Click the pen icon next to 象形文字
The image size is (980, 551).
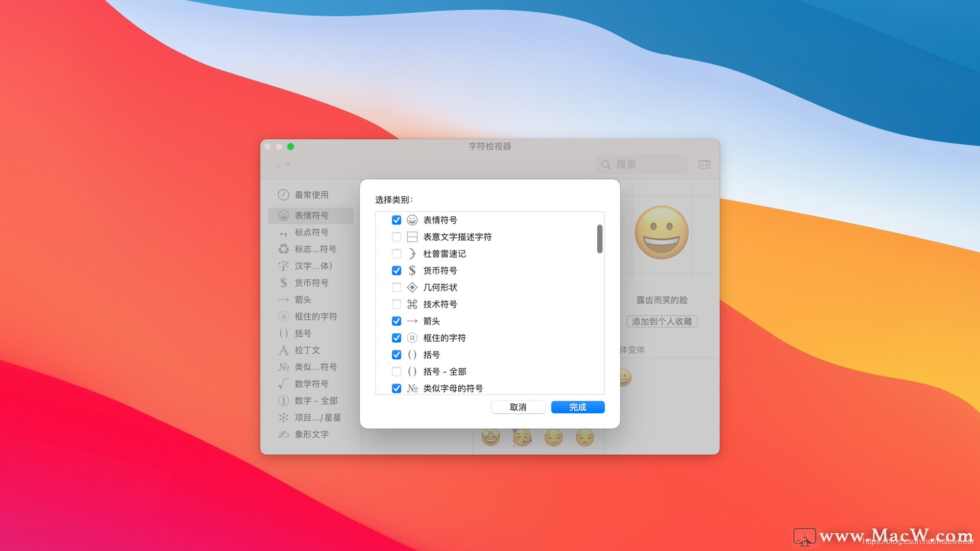coord(284,434)
